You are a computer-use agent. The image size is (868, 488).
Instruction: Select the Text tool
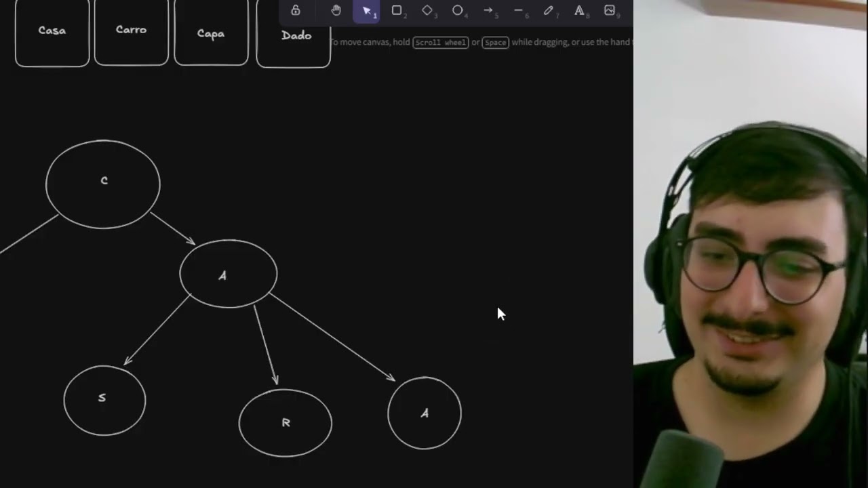(579, 10)
